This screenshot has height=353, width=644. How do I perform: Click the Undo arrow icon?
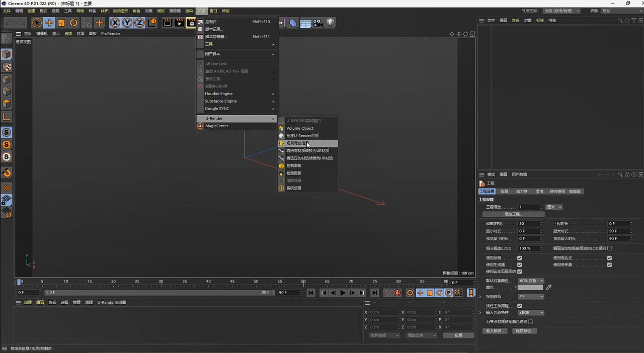click(x=9, y=23)
